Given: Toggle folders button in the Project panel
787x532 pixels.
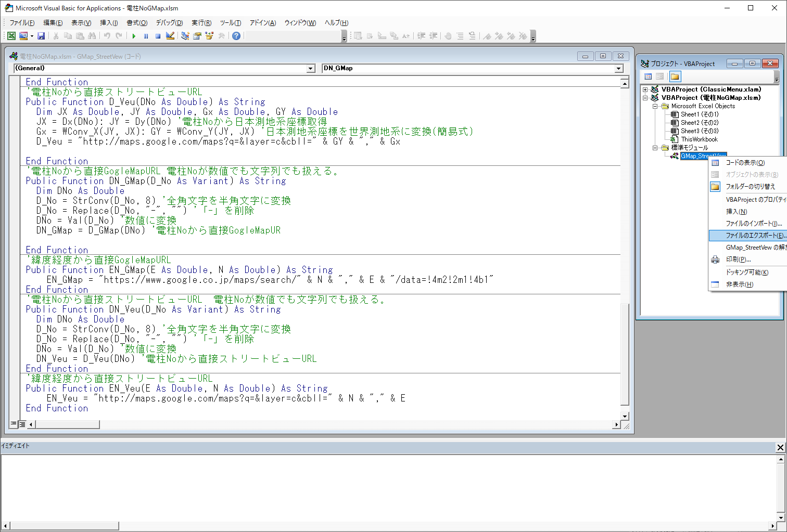Looking at the screenshot, I should (675, 76).
